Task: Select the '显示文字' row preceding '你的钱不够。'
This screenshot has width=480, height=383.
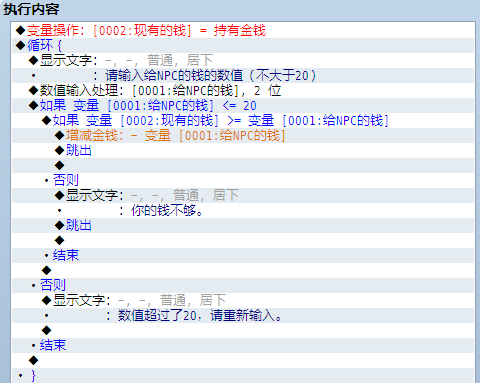Action: (243, 195)
